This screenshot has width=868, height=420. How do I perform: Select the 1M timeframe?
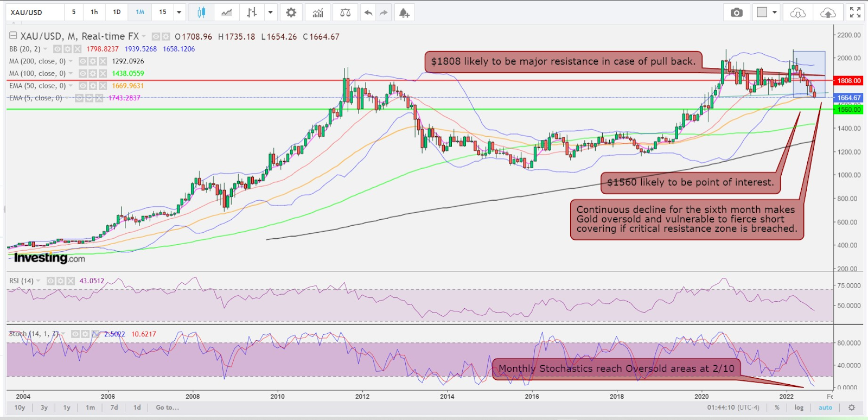140,12
